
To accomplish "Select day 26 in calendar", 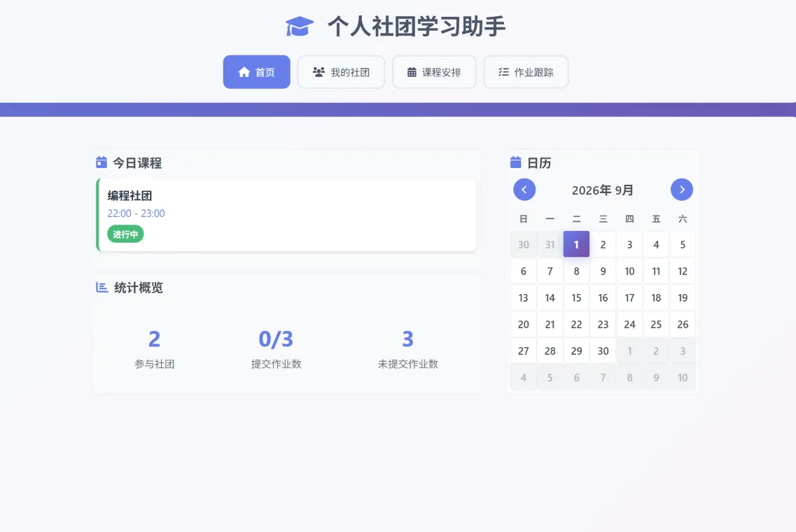I will click(x=683, y=324).
